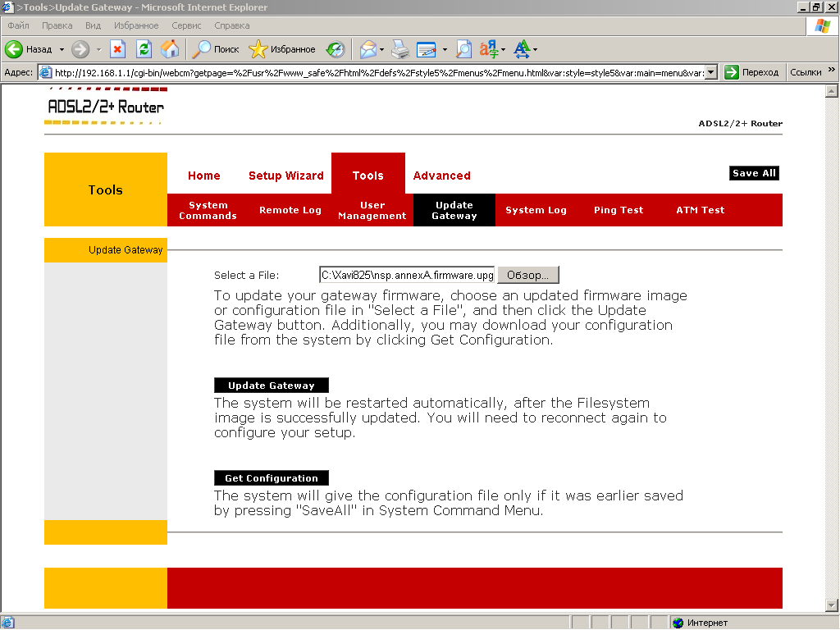Click the Select a File path field
The width and height of the screenshot is (840, 630).
click(x=407, y=275)
